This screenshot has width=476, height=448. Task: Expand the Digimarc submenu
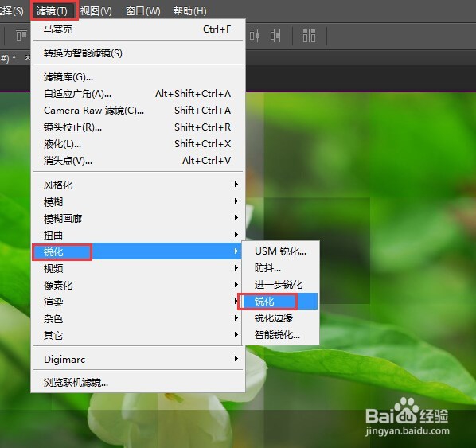[138, 359]
